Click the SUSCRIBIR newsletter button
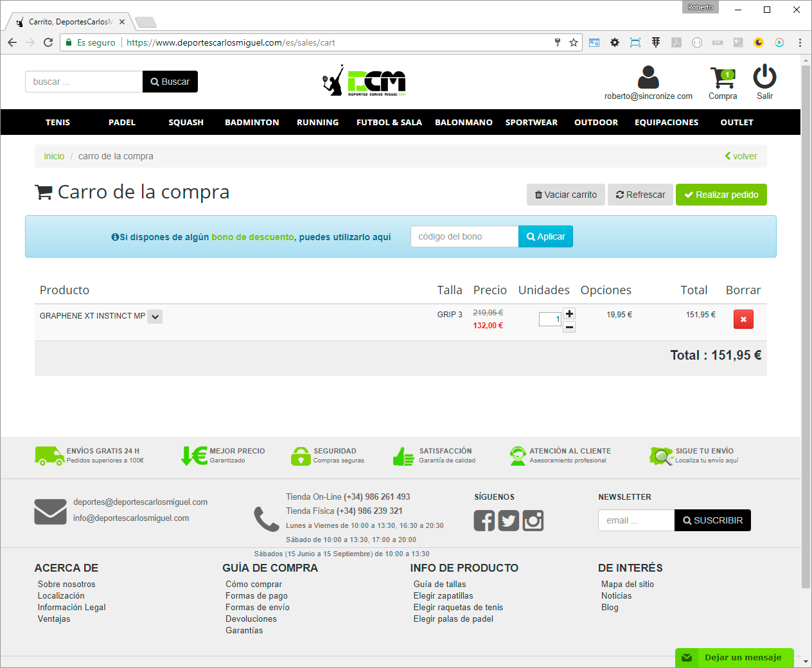 [x=712, y=520]
